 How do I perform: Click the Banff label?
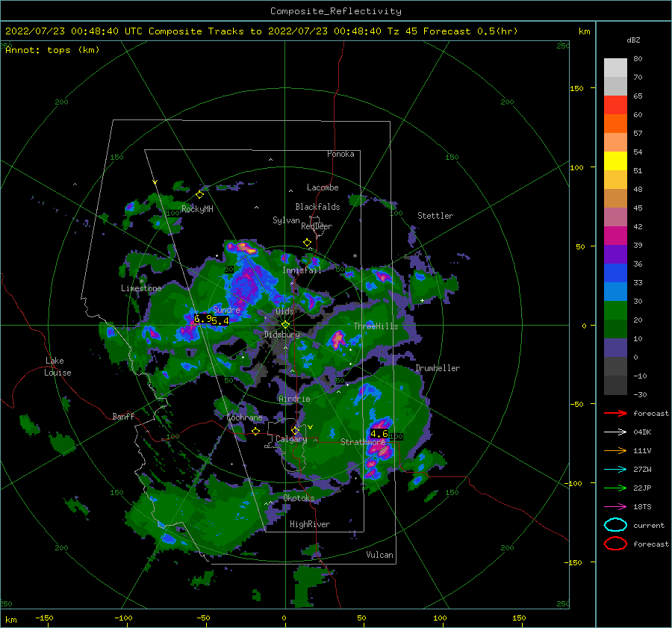click(123, 416)
